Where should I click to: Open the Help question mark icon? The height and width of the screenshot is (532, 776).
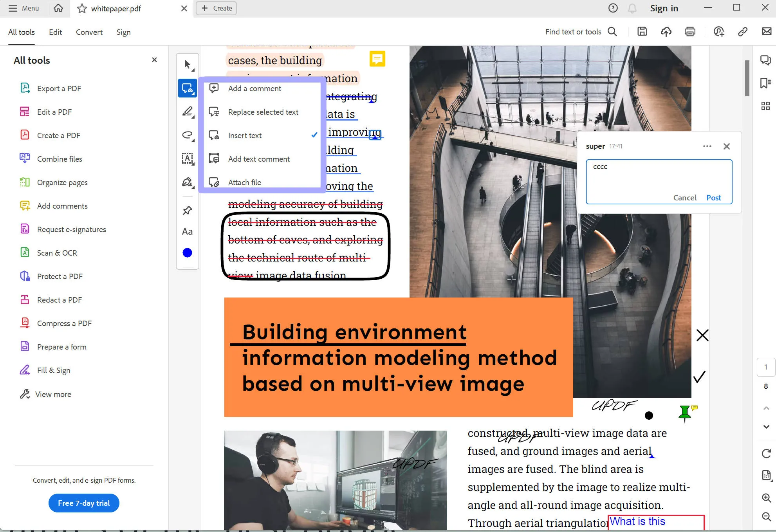(x=613, y=8)
